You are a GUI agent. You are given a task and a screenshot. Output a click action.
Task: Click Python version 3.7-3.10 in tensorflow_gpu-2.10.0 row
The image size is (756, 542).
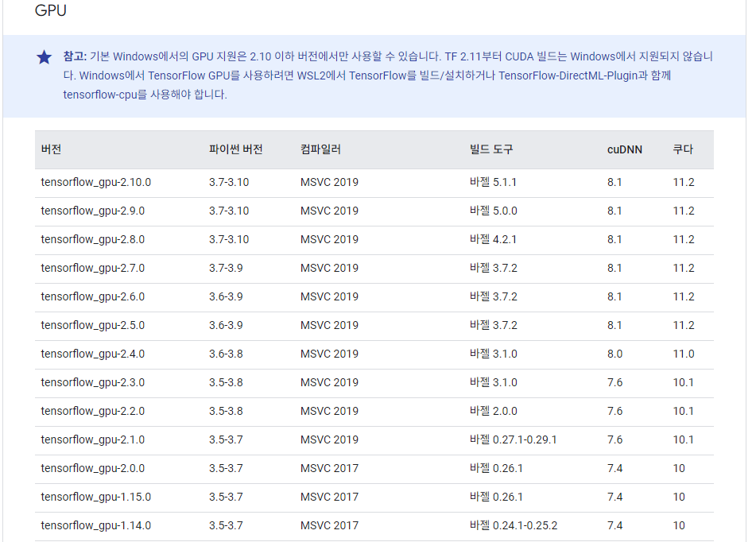coord(229,182)
